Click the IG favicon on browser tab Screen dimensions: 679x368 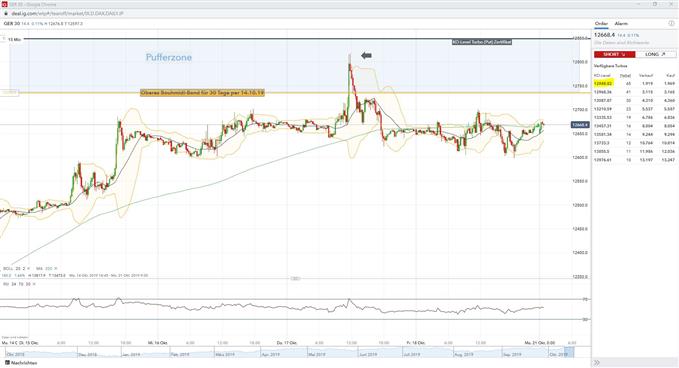5,4
